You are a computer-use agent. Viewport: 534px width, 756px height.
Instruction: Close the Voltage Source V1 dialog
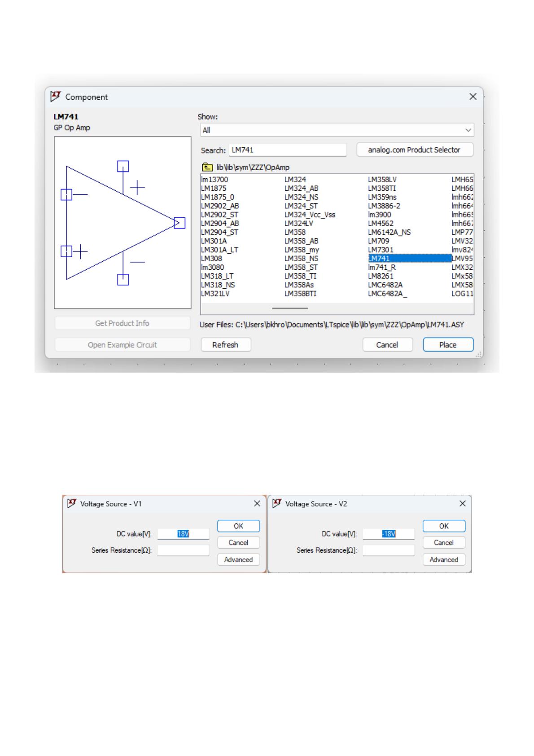point(257,504)
